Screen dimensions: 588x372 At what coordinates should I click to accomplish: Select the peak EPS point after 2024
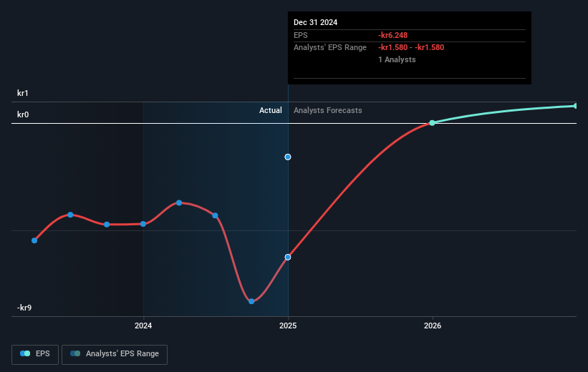click(179, 202)
